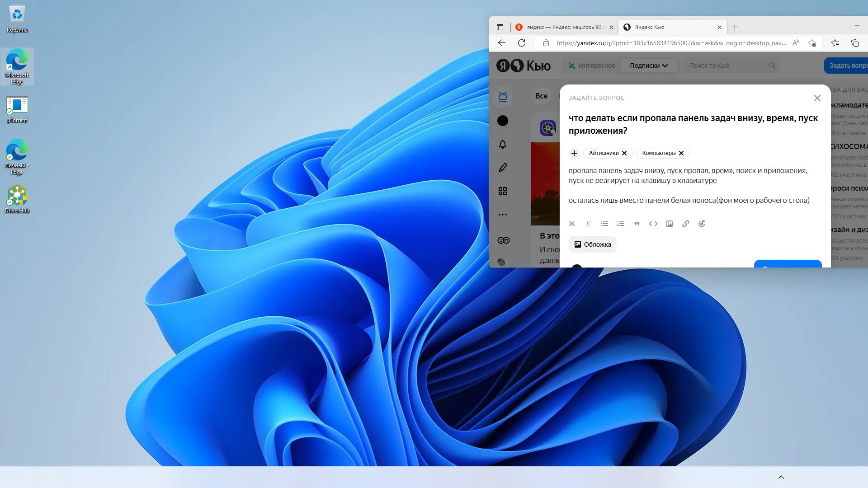868x488 pixels.
Task: Apply bold (Ж) formatting in question editor
Action: tap(572, 224)
